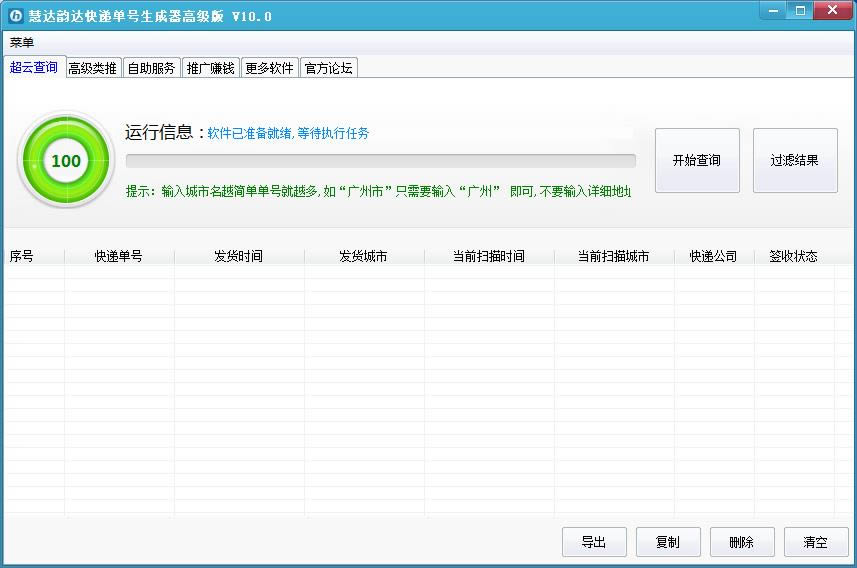This screenshot has height=568, width=857.
Task: Export results with the 导出 button
Action: tap(594, 542)
